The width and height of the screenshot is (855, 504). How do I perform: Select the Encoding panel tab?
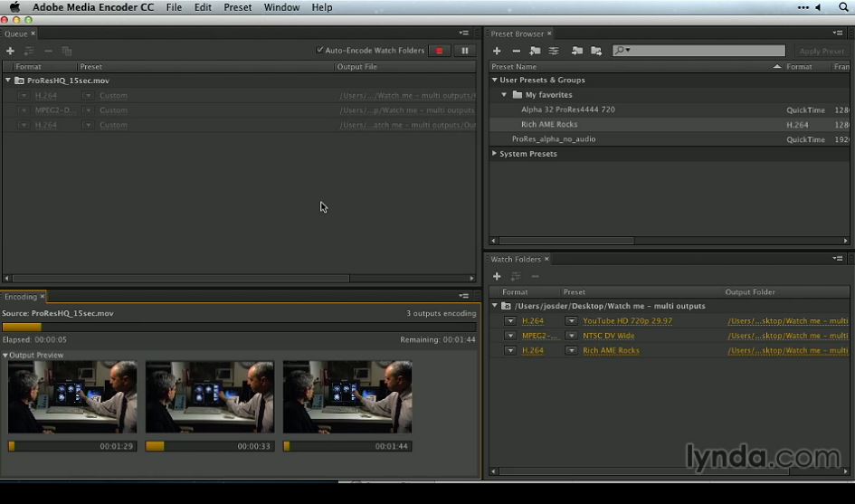point(21,297)
